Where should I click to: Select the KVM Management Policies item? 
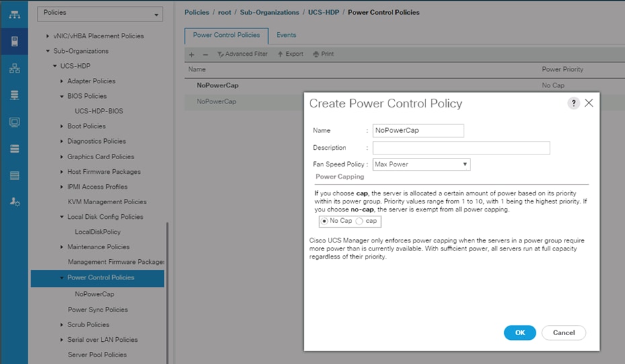tap(107, 202)
